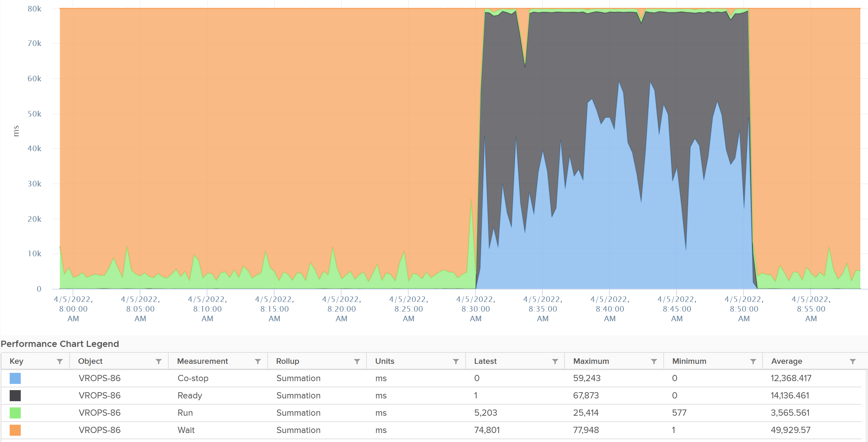Sort by the Average column header

point(787,361)
